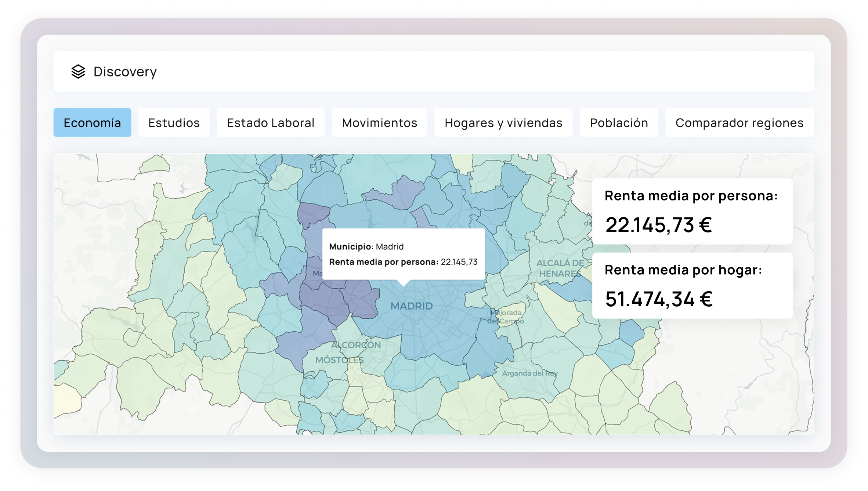The width and height of the screenshot is (868, 491).
Task: Click the Alcorcón region
Action: [356, 345]
